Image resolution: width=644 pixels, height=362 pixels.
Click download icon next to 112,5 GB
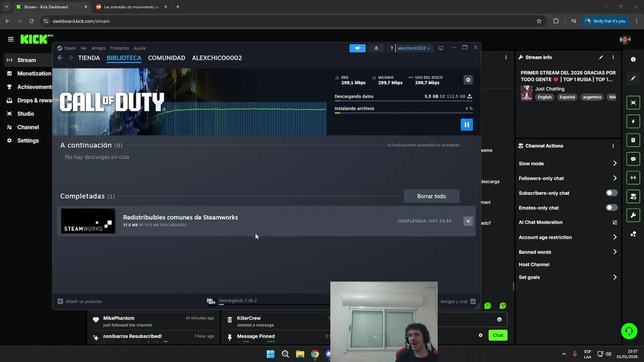pos(469,96)
